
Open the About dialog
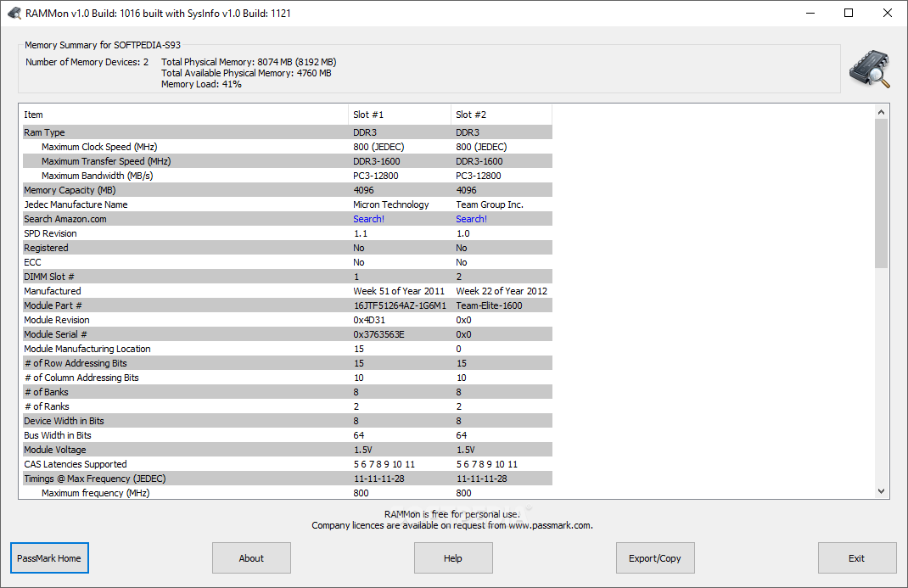(x=251, y=558)
